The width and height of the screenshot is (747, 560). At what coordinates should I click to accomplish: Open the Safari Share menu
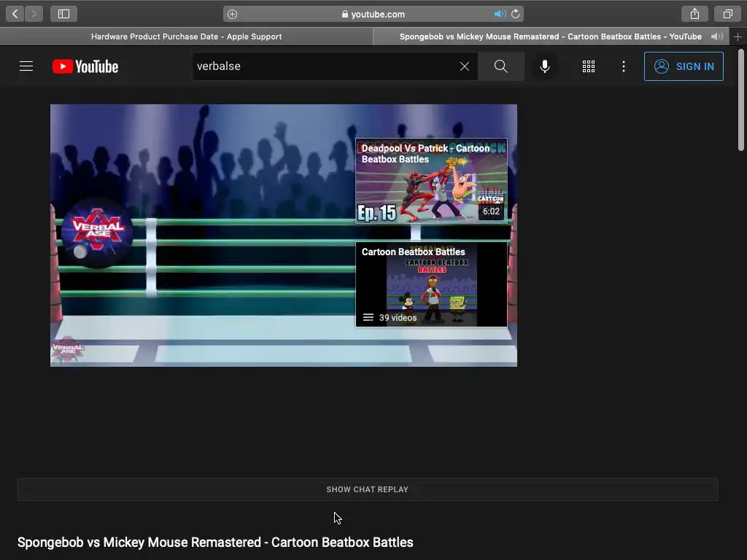(x=694, y=14)
